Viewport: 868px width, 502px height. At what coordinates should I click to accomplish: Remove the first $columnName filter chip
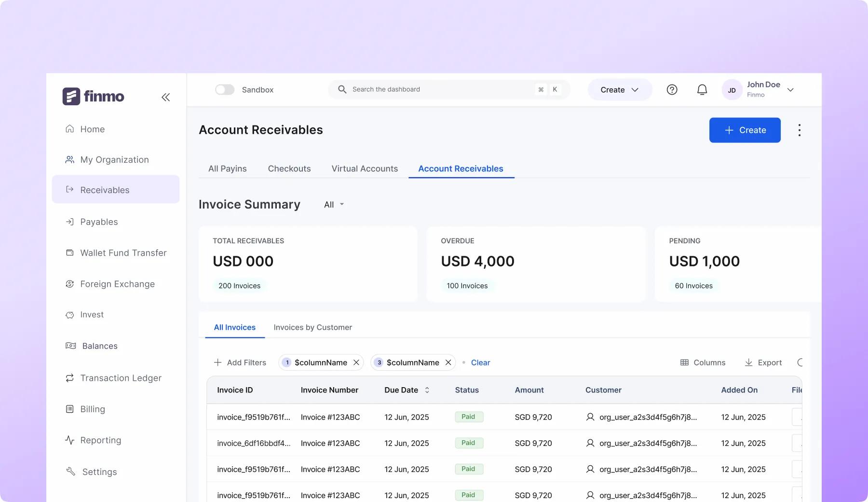pos(356,363)
